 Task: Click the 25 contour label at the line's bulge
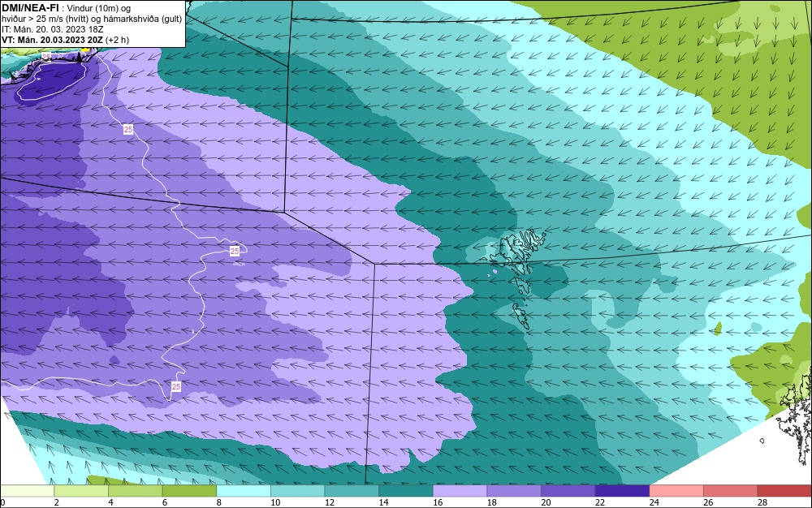(x=235, y=251)
